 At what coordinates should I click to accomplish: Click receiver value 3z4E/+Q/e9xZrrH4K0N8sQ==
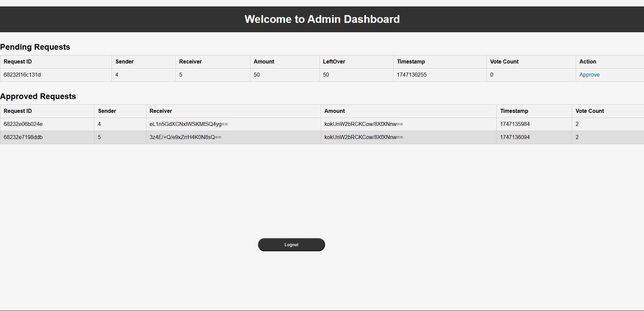coord(185,137)
